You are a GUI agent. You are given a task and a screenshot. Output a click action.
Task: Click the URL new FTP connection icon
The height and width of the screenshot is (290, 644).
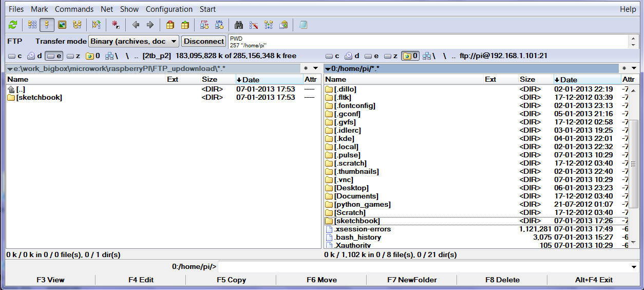tap(219, 25)
